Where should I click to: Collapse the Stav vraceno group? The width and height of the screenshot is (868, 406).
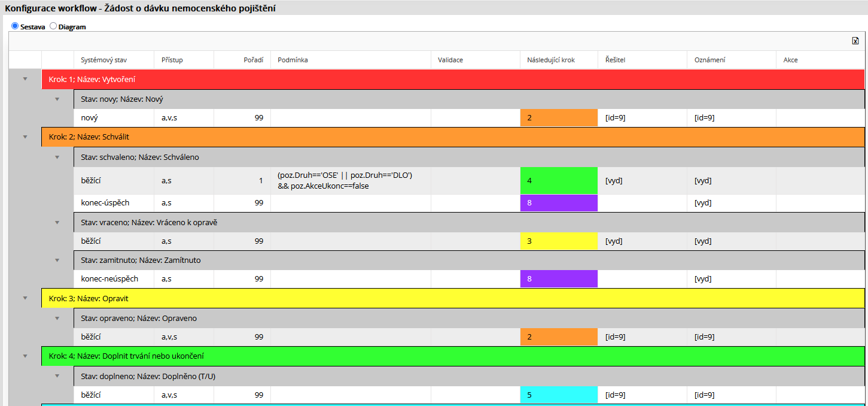tap(57, 222)
